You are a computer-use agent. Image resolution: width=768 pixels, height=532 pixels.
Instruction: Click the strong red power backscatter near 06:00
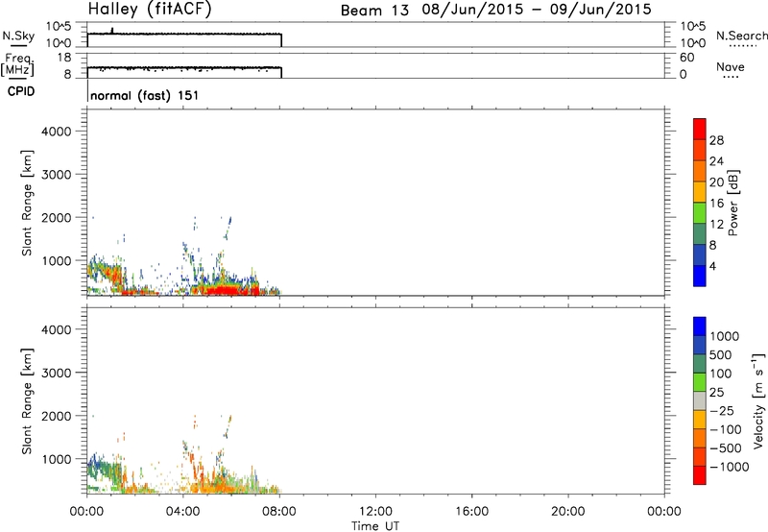227,291
